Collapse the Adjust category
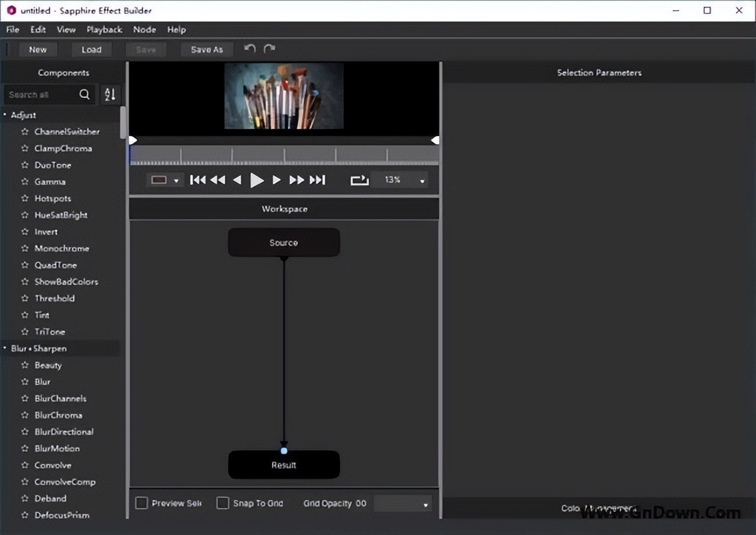This screenshot has width=756, height=535. (x=5, y=115)
